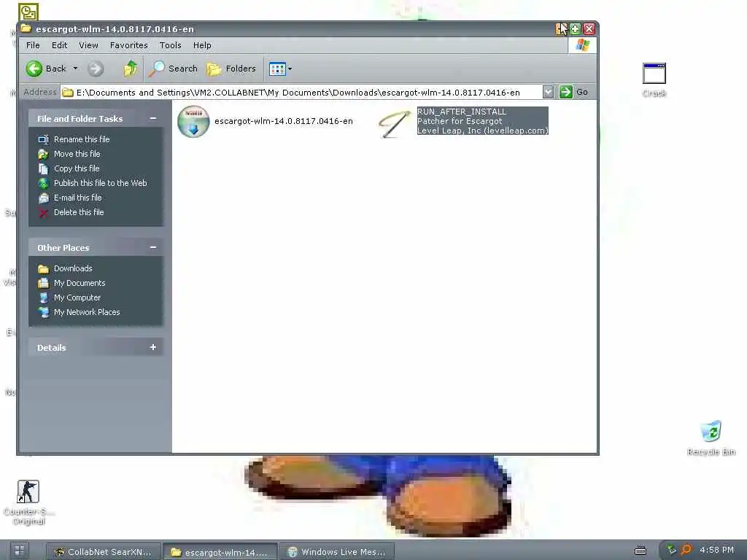The height and width of the screenshot is (560, 747).
Task: Open My Network Places link
Action: 87,312
